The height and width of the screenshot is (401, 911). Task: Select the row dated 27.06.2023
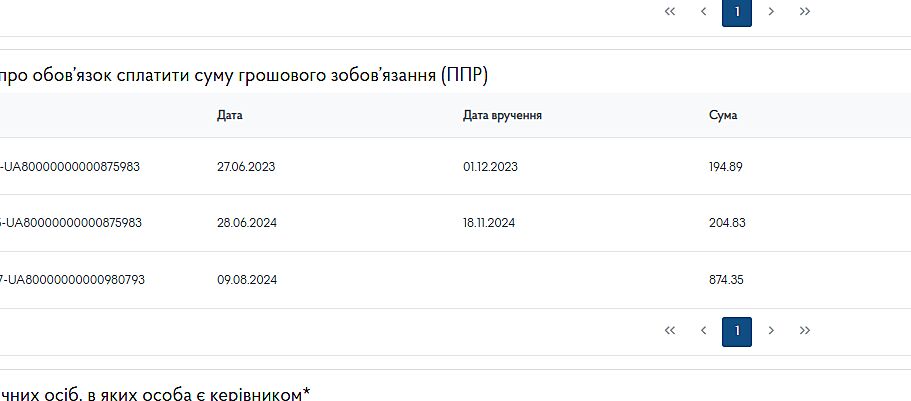[246, 167]
